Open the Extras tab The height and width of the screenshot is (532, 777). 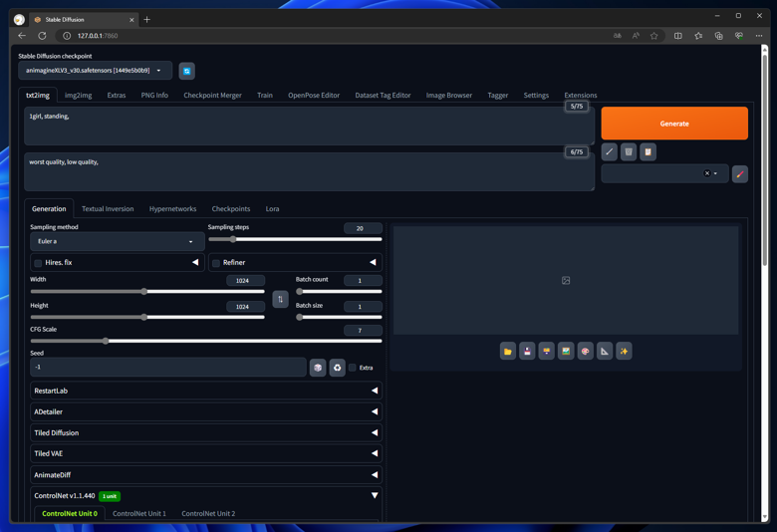click(117, 96)
